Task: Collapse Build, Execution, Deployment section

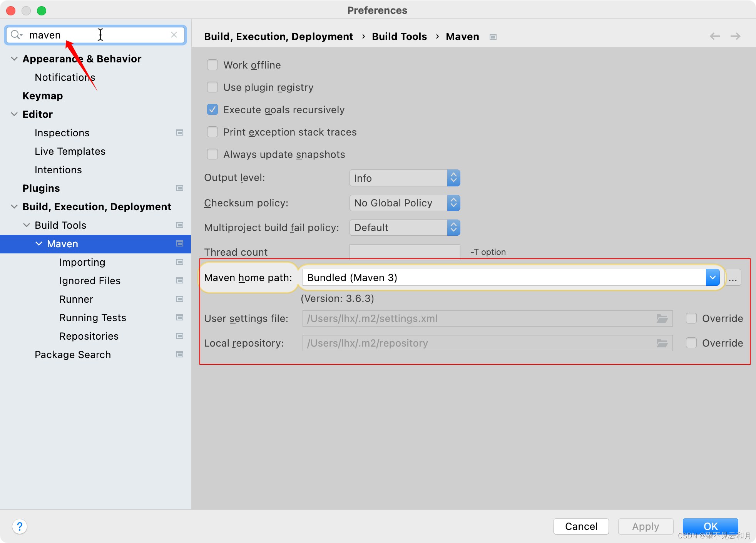Action: [x=14, y=206]
